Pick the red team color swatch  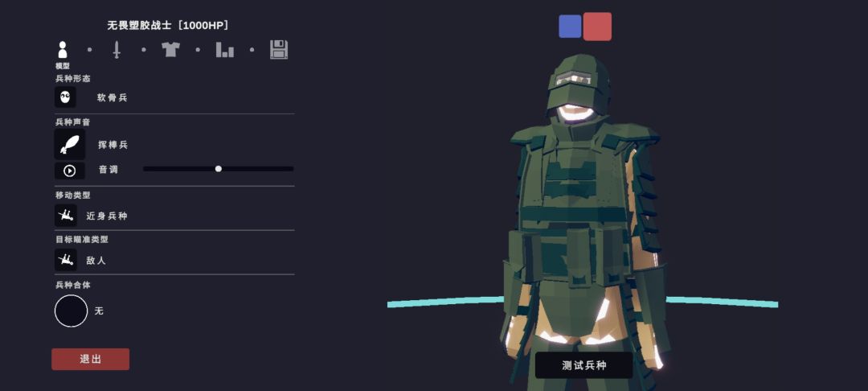click(x=597, y=27)
